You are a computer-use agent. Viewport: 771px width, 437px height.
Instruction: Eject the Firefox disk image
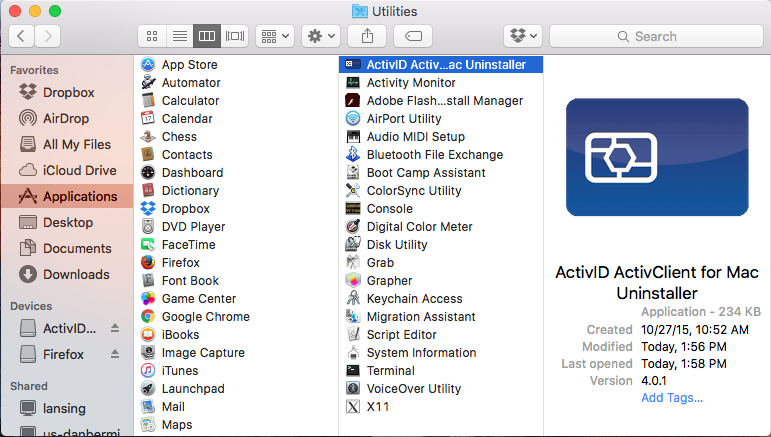pyautogui.click(x=115, y=355)
